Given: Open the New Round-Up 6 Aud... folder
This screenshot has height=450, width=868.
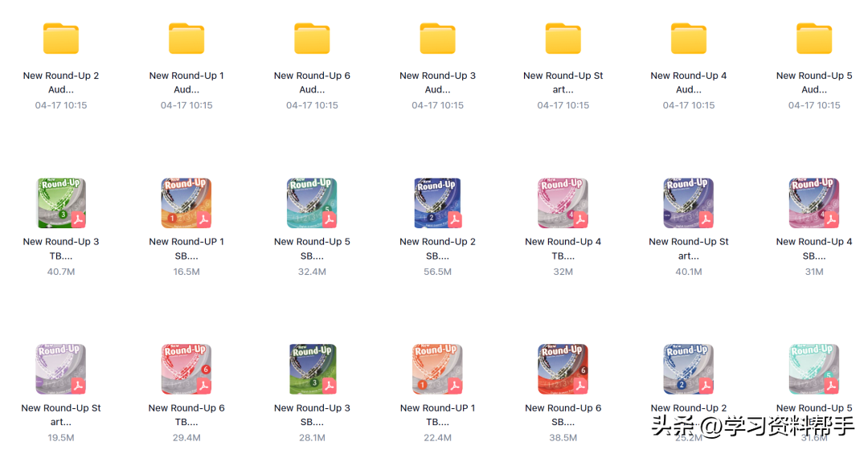Looking at the screenshot, I should (312, 39).
